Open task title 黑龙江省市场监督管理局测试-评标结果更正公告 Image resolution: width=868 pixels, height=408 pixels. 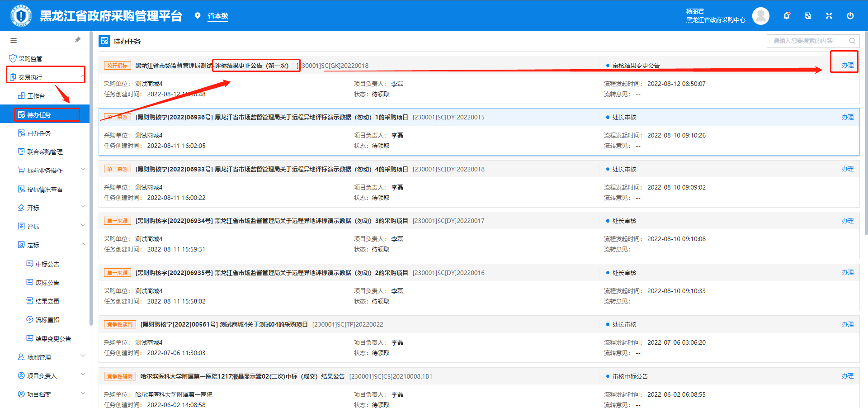coord(212,66)
